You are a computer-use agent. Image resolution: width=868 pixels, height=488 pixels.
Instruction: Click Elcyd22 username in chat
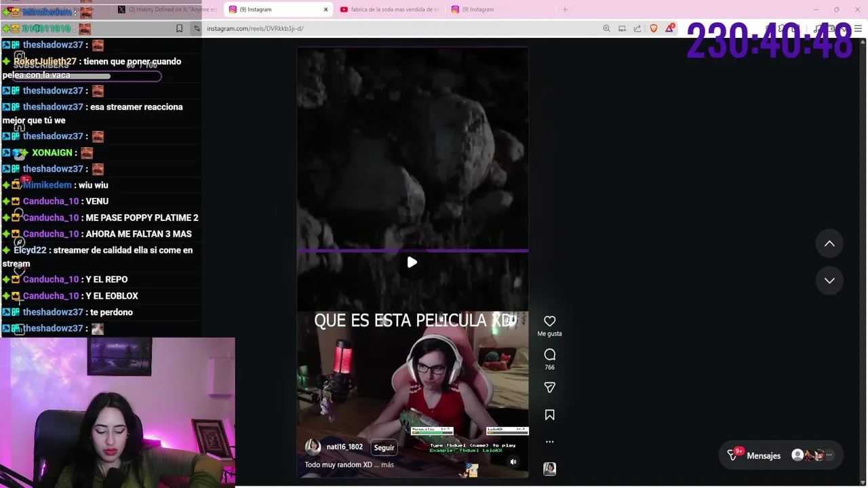(30, 251)
